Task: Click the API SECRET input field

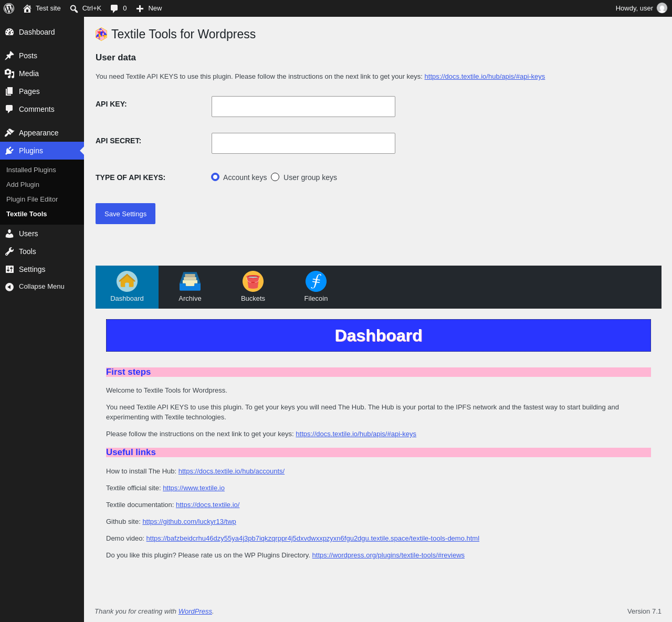Action: pyautogui.click(x=303, y=143)
